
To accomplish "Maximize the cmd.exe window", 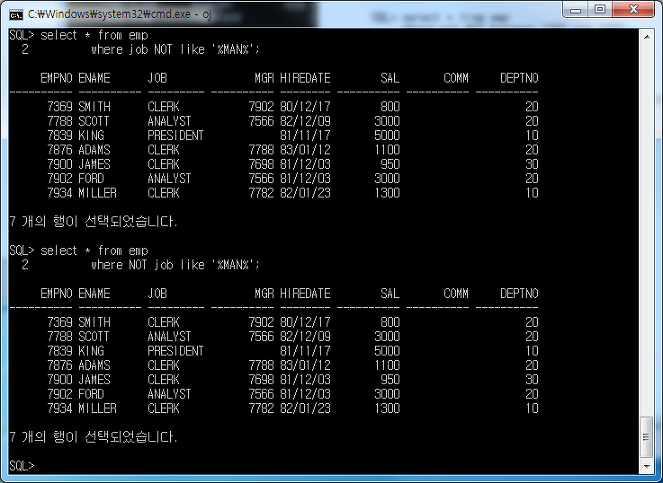I will coord(600,10).
